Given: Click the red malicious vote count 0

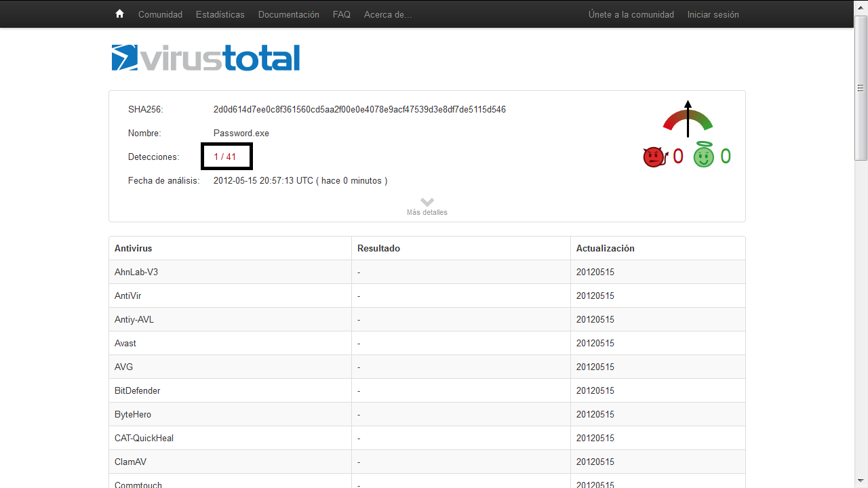Looking at the screenshot, I should [x=678, y=157].
